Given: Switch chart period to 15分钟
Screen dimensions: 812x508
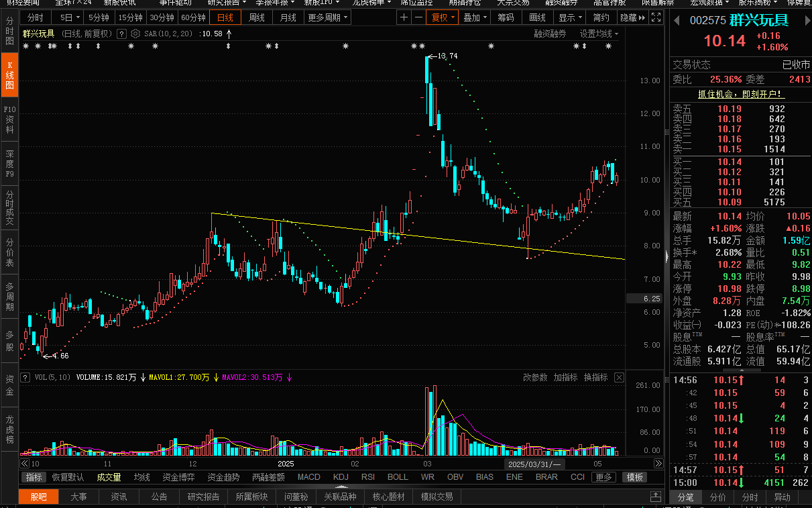Looking at the screenshot, I should [x=130, y=17].
